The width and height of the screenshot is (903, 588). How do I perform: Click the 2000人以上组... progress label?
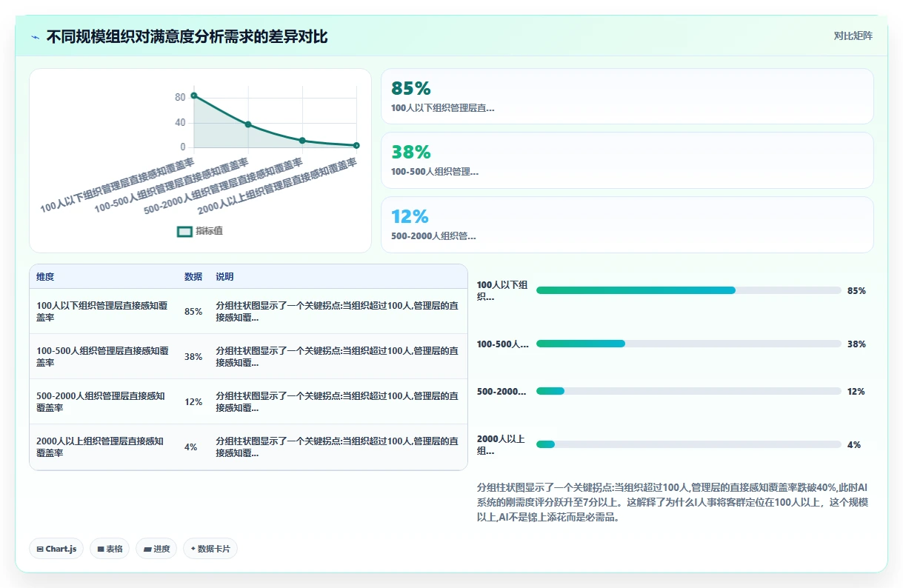click(x=501, y=445)
